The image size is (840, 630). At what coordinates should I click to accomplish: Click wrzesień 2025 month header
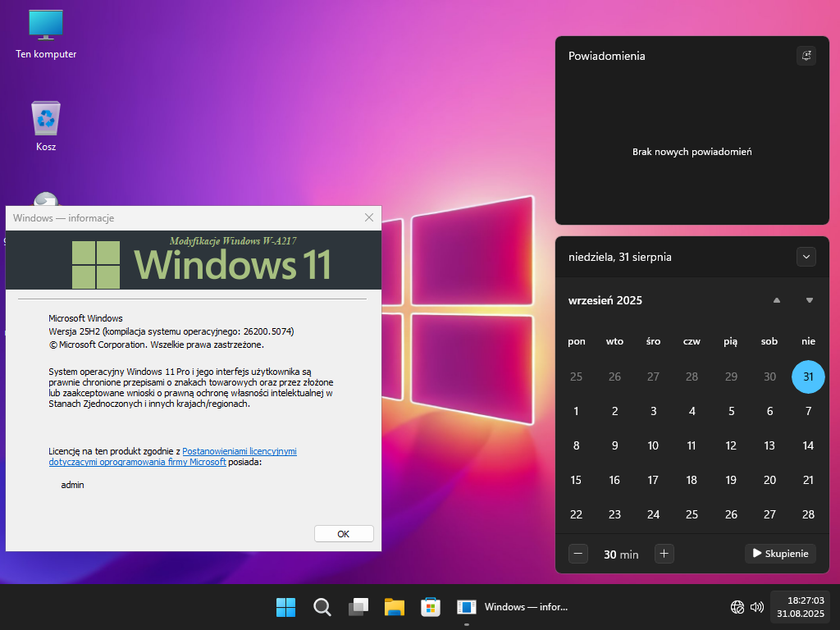605,300
